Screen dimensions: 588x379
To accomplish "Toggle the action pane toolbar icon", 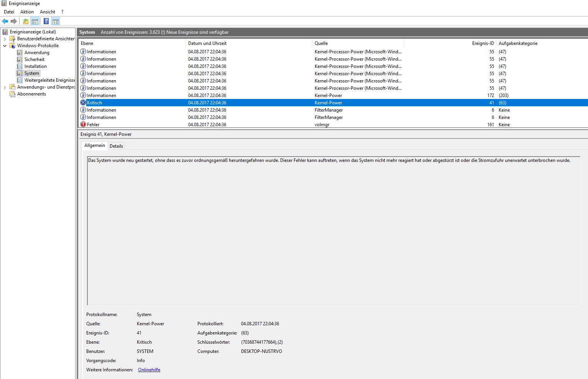I will pos(56,21).
